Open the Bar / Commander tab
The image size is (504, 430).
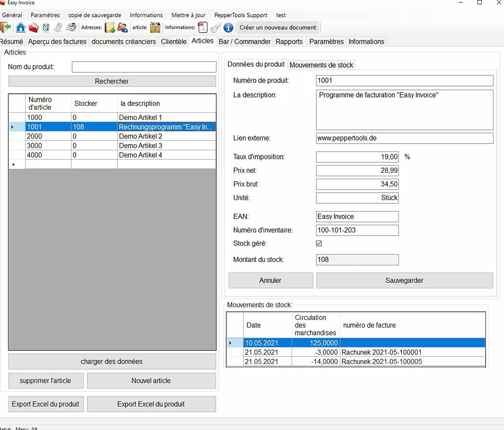(x=244, y=42)
